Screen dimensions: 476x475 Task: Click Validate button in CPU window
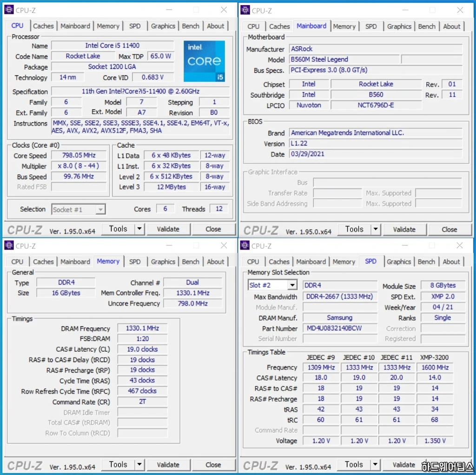click(x=168, y=229)
